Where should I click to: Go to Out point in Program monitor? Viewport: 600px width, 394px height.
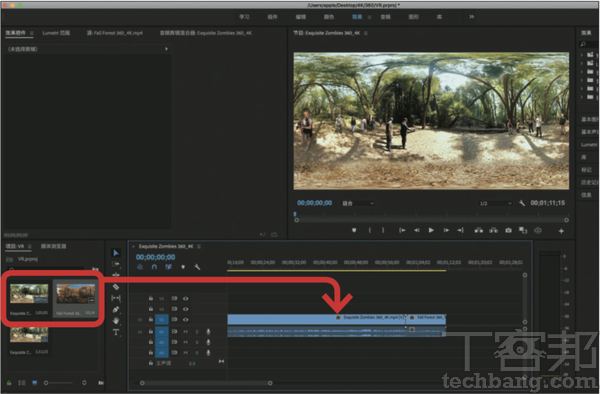pyautogui.click(x=460, y=230)
